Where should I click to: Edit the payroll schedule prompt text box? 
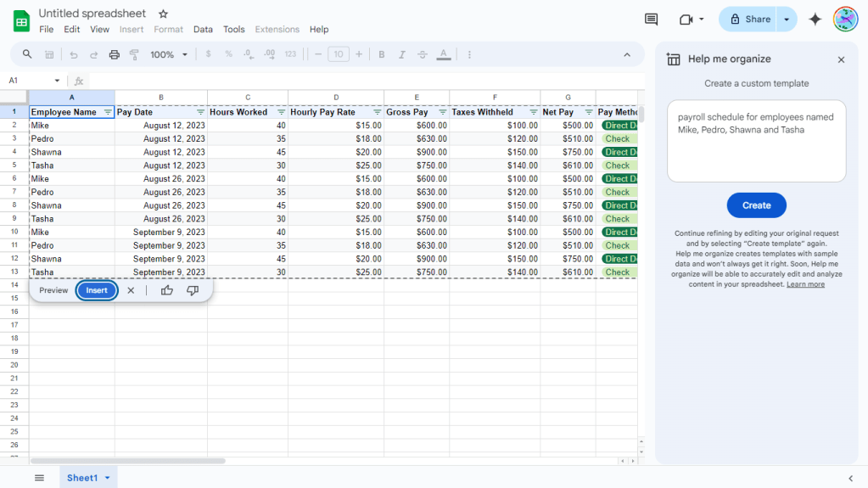(x=756, y=141)
